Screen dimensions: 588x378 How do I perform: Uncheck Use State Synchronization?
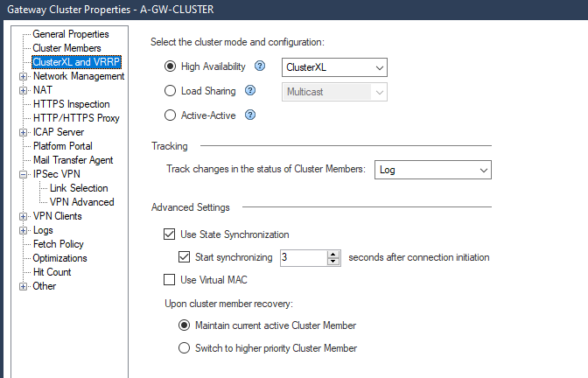pos(170,234)
